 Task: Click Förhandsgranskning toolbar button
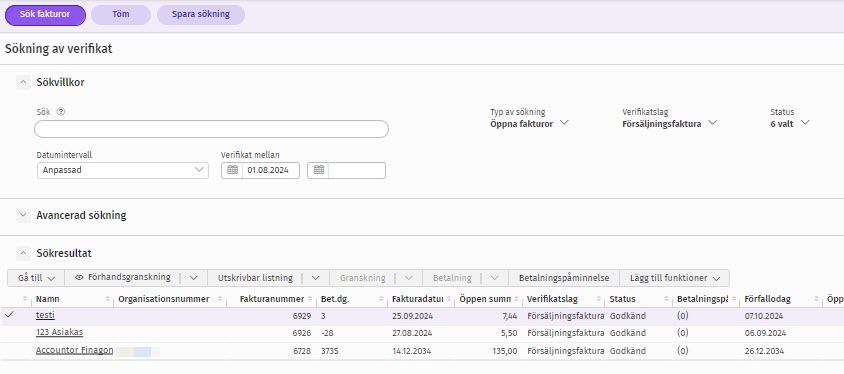(x=122, y=278)
